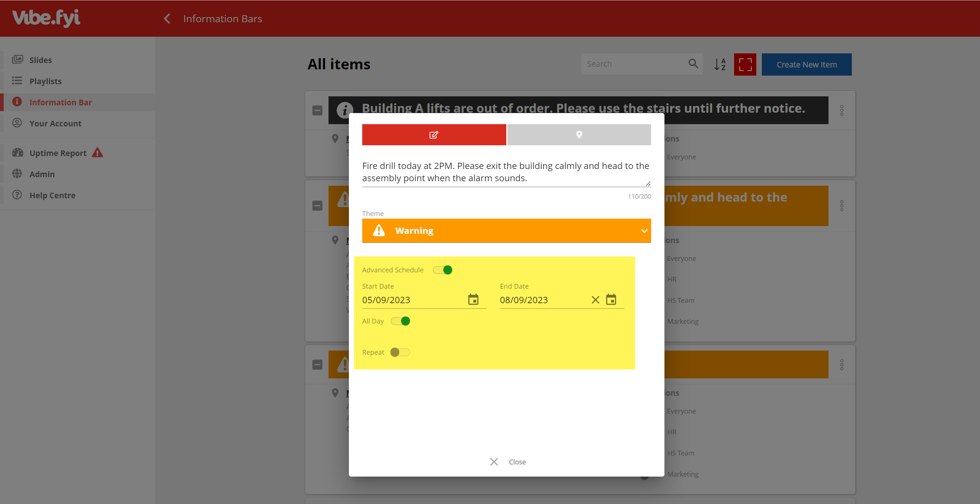Click Create New Item button
Screen dimensions: 980x504
tap(807, 64)
